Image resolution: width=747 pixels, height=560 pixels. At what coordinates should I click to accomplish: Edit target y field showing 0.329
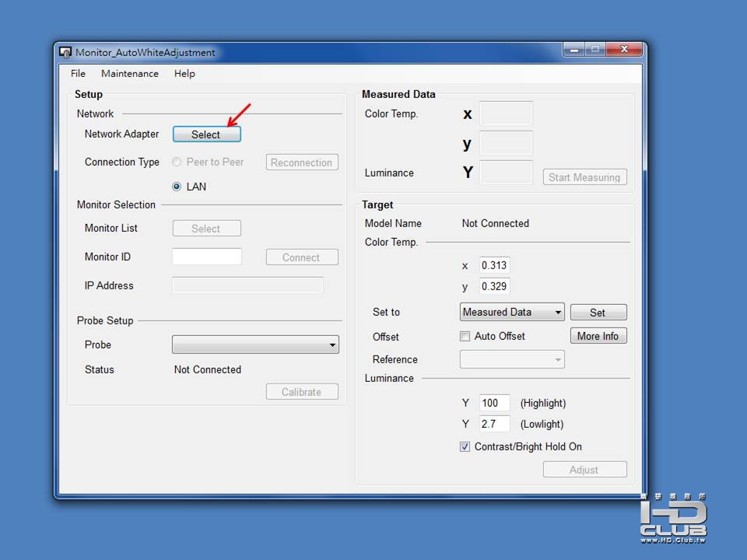click(495, 286)
